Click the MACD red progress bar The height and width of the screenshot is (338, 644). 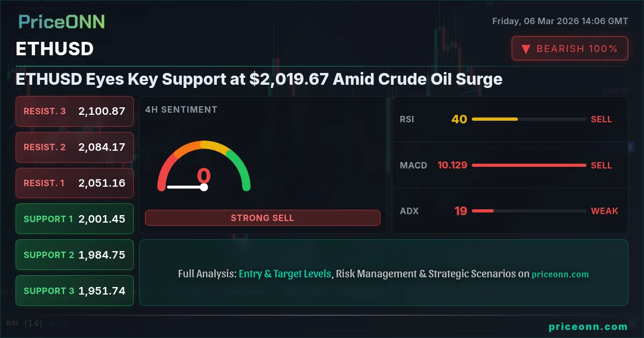(x=529, y=165)
